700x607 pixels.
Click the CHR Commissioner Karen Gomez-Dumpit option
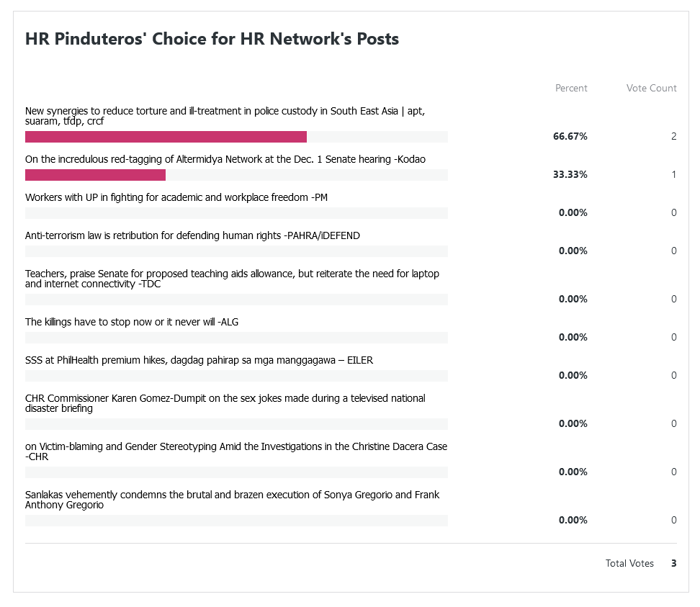225,403
